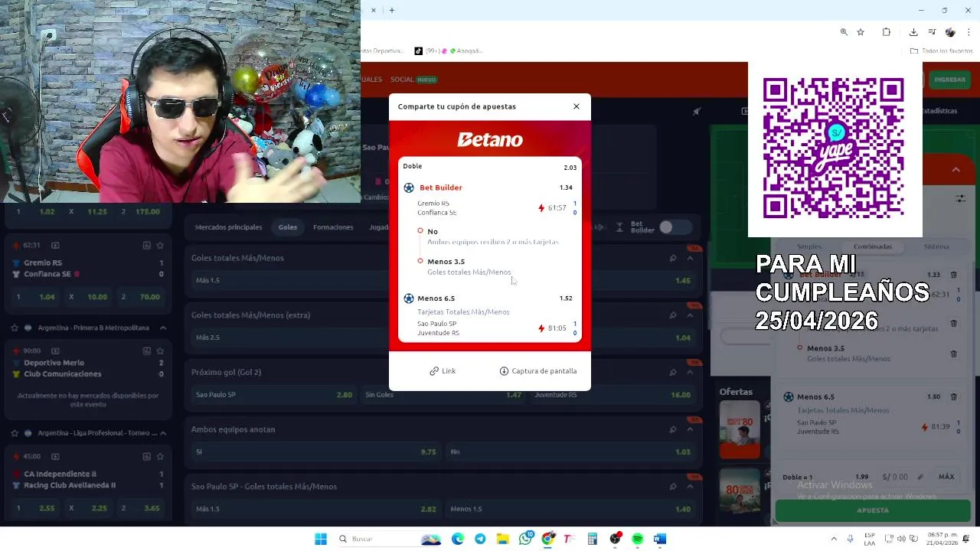The image size is (980, 551).
Task: Favorite the Gremio RS vs Confianca match
Action: [160, 246]
